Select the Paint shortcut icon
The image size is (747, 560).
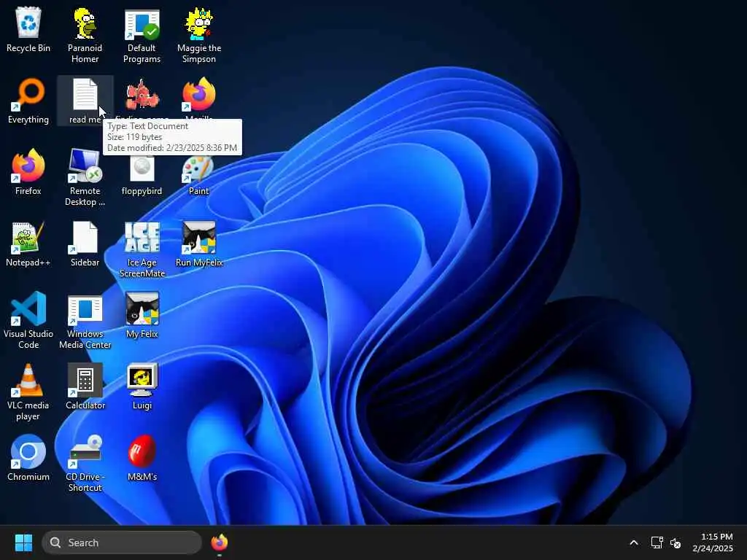tap(199, 175)
